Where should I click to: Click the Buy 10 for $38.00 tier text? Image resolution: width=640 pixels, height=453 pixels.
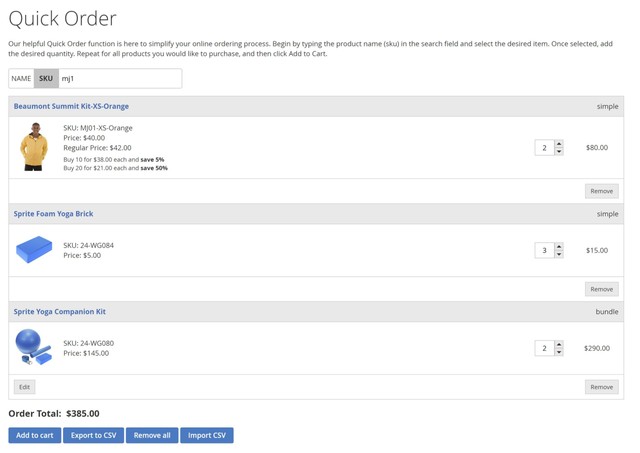114,160
